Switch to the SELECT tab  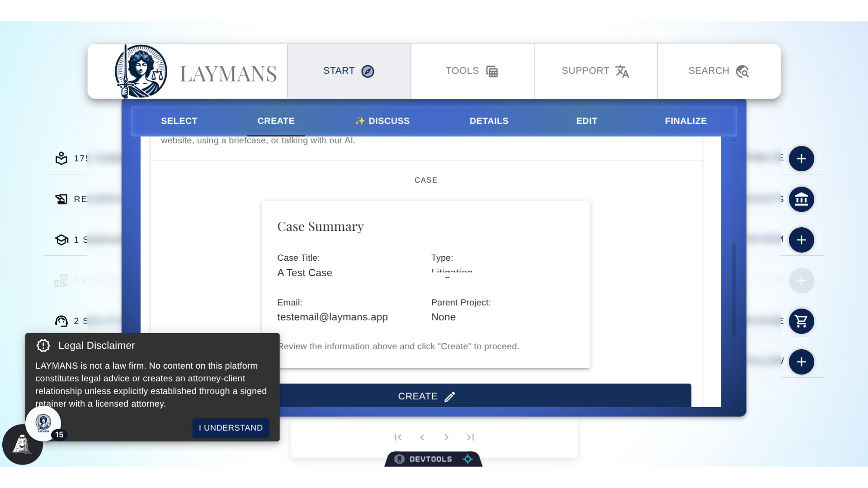tap(179, 121)
